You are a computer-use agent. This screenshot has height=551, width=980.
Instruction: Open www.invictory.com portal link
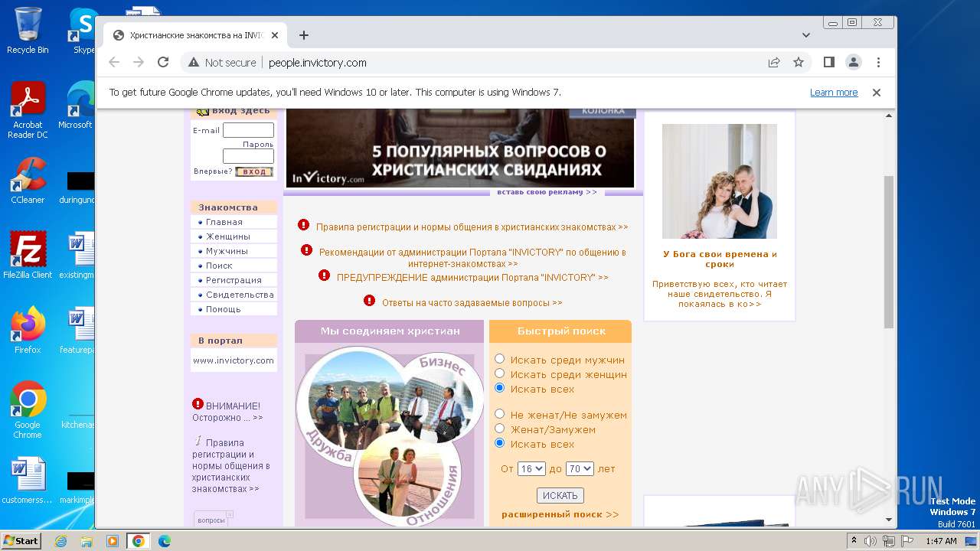coord(234,360)
